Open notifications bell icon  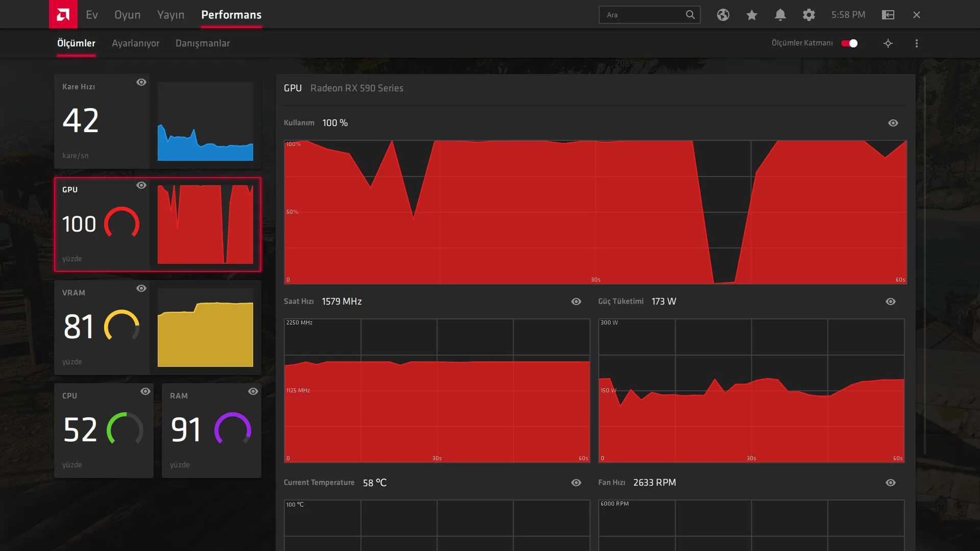[780, 15]
